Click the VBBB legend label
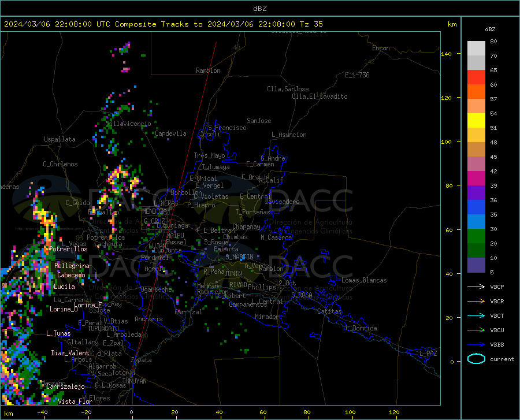The height and width of the screenshot is (420, 520). (497, 345)
